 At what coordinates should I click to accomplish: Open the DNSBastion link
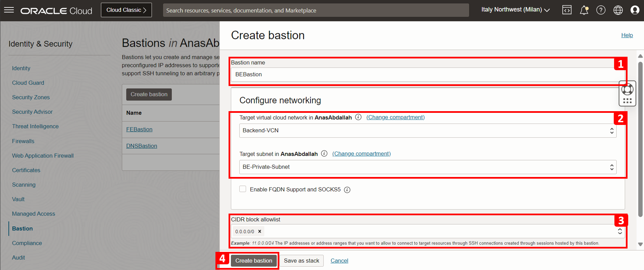(142, 146)
